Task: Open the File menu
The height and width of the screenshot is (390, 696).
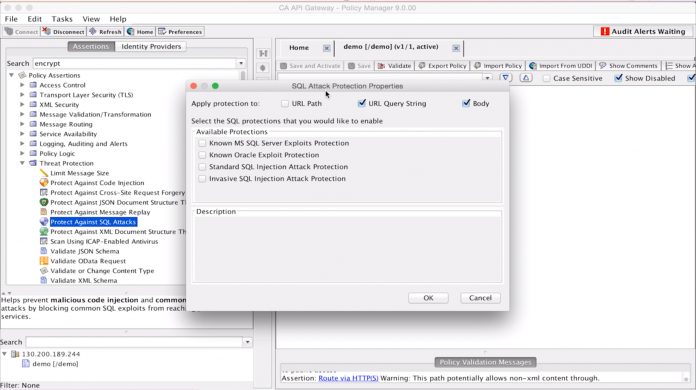Action: tap(11, 19)
